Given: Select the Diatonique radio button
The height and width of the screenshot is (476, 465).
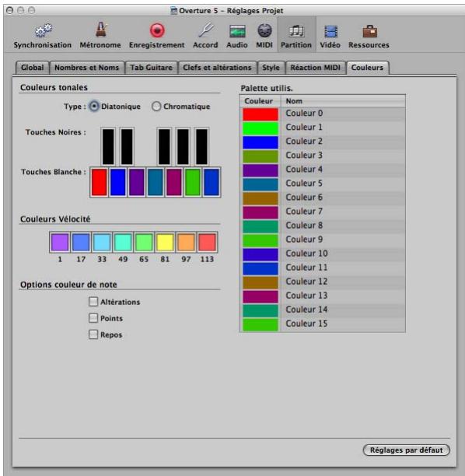Looking at the screenshot, I should coord(94,107).
